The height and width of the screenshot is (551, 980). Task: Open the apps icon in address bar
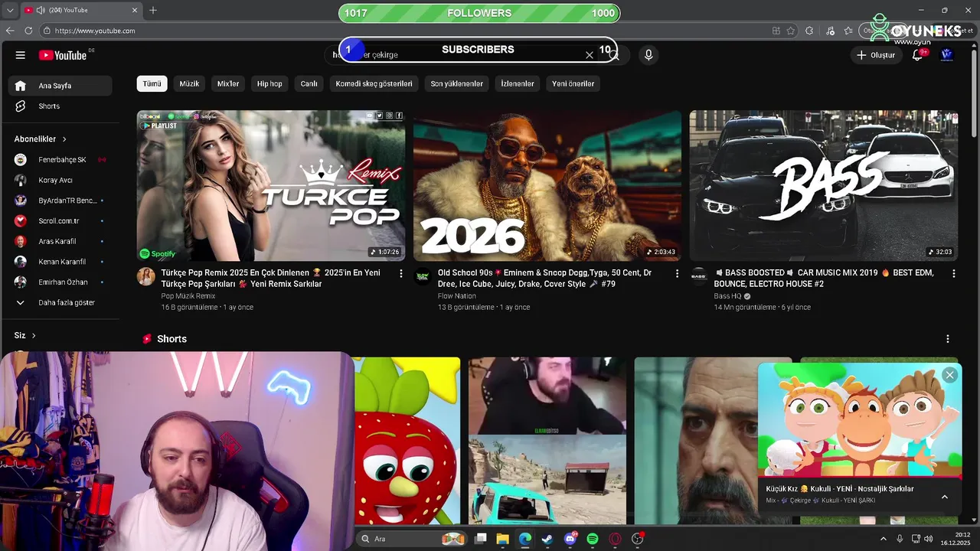[x=776, y=31]
